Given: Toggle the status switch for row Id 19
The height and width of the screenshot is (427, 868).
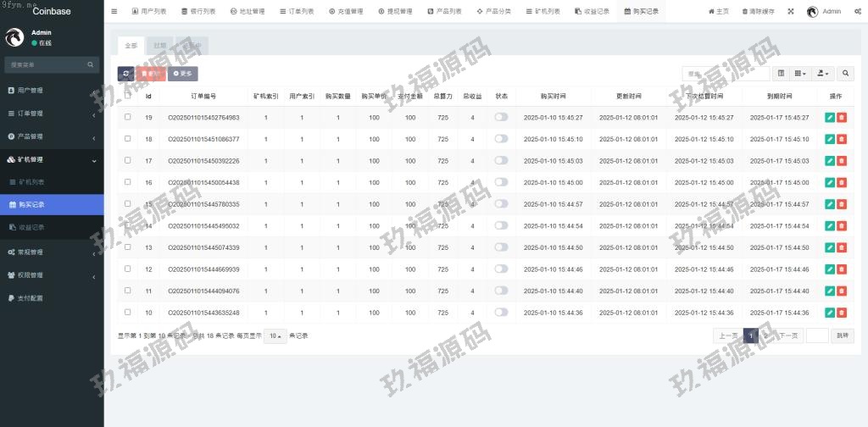Looking at the screenshot, I should [x=501, y=117].
